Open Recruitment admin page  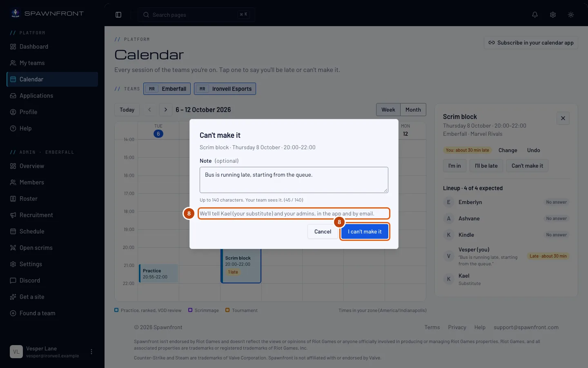point(52,215)
